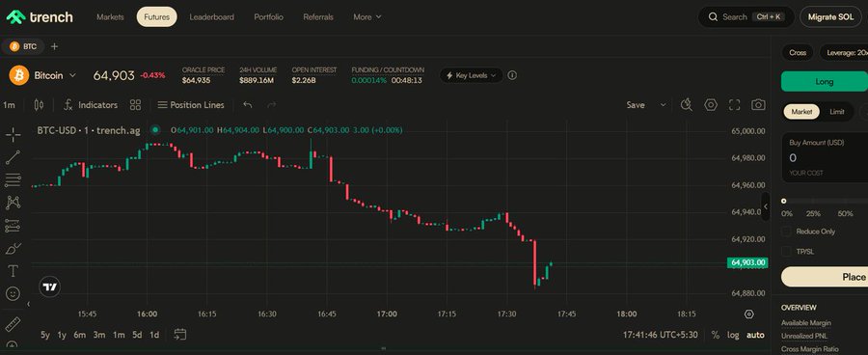Image resolution: width=868 pixels, height=355 pixels.
Task: Open the go-to-date calendar icon
Action: pyautogui.click(x=180, y=334)
